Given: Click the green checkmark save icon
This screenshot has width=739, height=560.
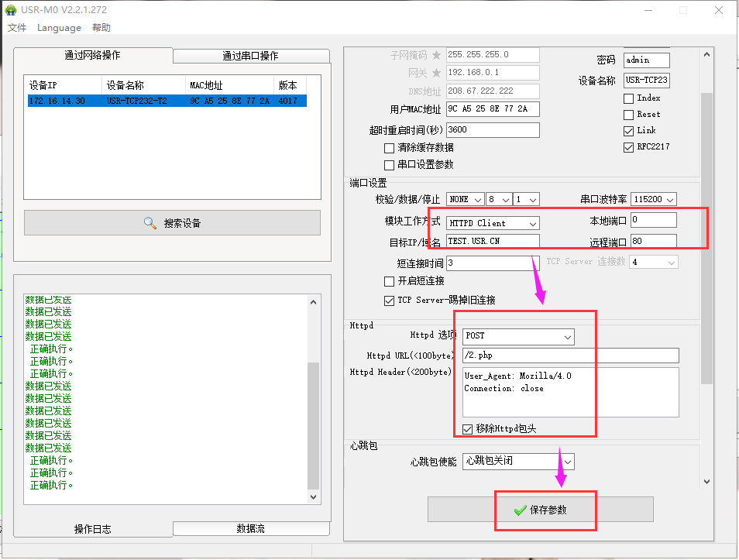Looking at the screenshot, I should tap(520, 510).
